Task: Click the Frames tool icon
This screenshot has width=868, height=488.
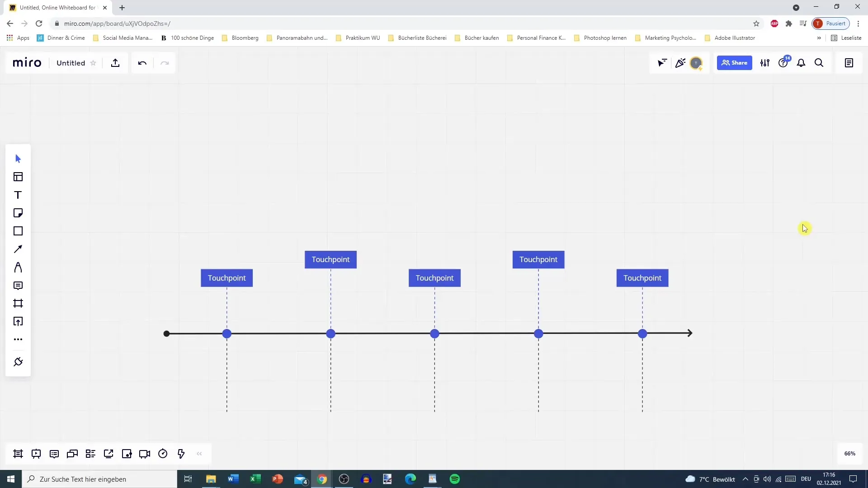Action: (18, 303)
